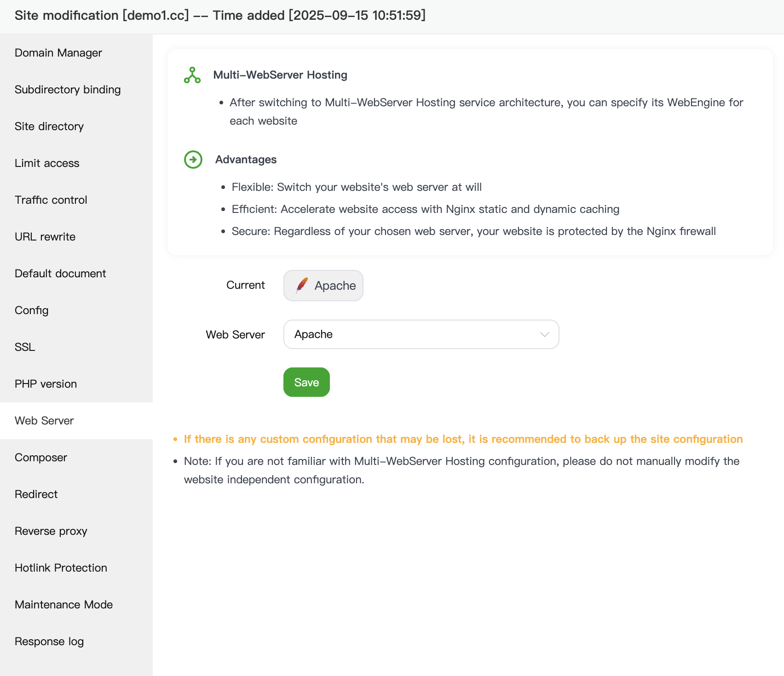This screenshot has height=676, width=784.
Task: Select URL rewrite from the sidebar
Action: [45, 236]
